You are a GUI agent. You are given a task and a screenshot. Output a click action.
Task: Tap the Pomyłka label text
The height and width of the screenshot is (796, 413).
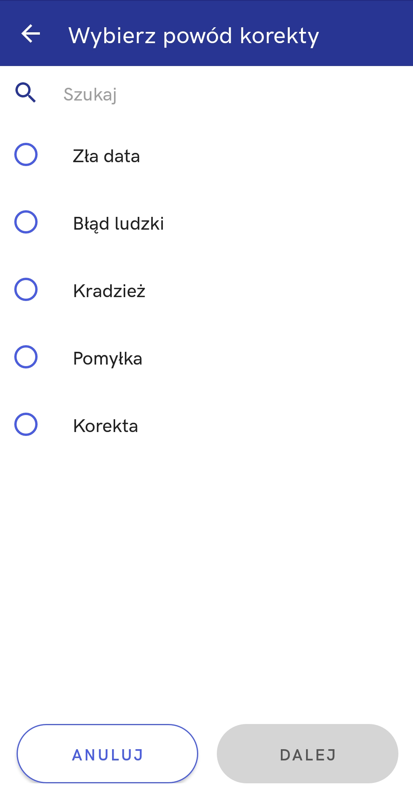pos(108,358)
